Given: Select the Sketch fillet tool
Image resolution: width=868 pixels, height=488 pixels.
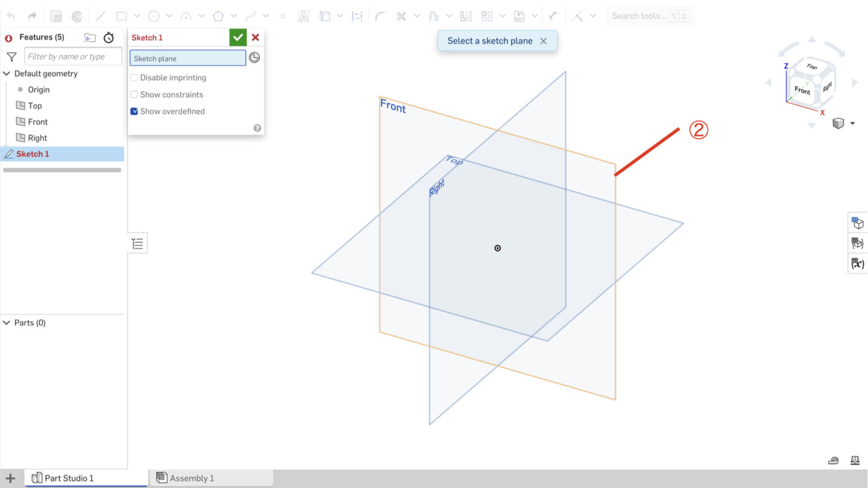Looking at the screenshot, I should tap(381, 16).
